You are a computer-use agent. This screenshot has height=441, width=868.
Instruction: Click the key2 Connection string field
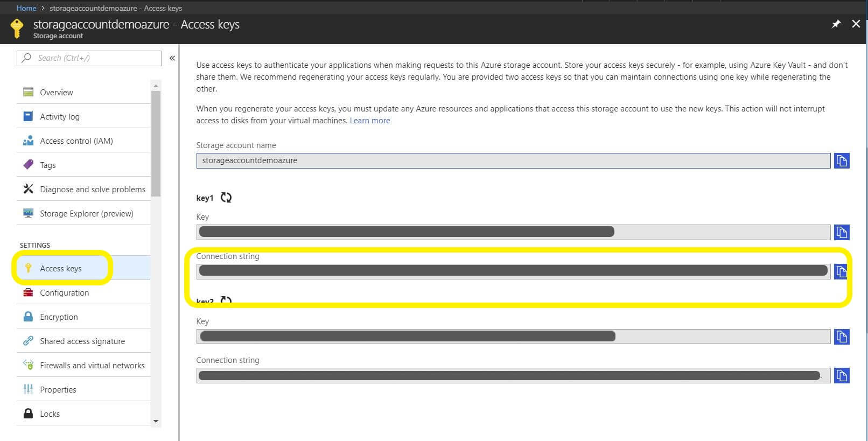513,375
